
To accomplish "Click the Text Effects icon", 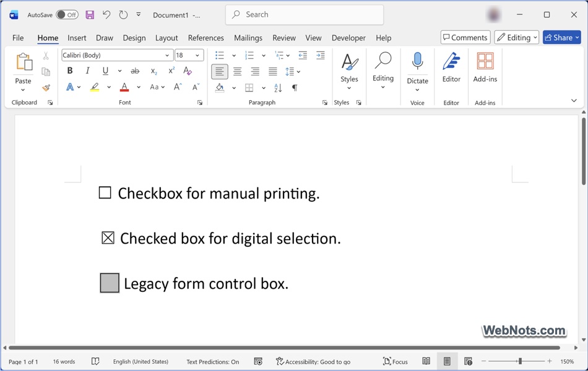I will tap(70, 87).
